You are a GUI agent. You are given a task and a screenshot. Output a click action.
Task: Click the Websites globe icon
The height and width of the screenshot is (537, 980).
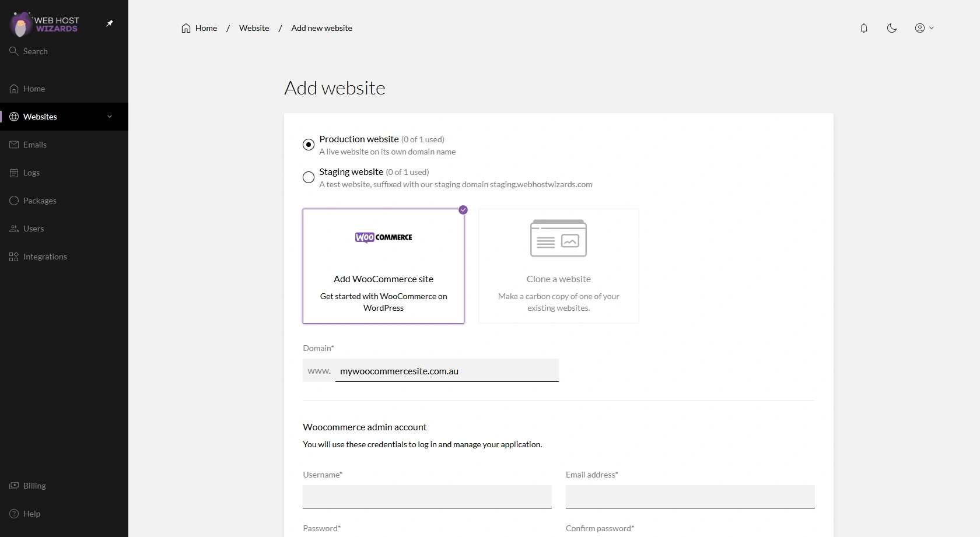[14, 117]
